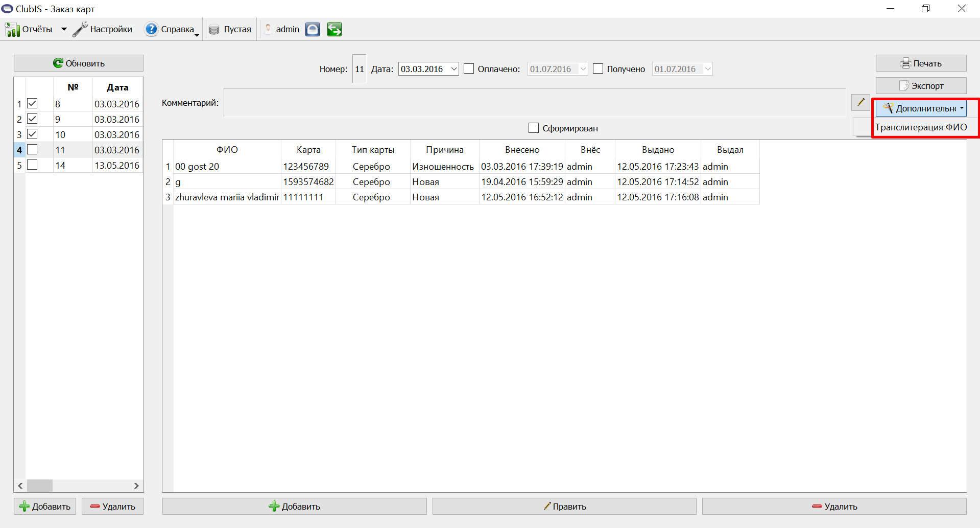This screenshot has width=980, height=528.
Task: Delete the card with wide Удалить button
Action: pos(834,507)
